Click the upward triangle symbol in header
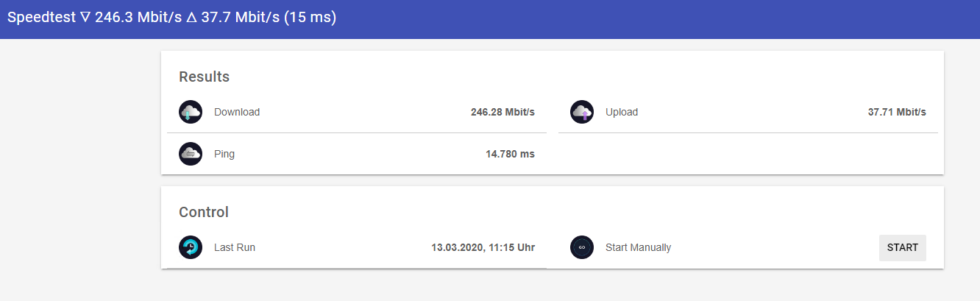 [191, 17]
